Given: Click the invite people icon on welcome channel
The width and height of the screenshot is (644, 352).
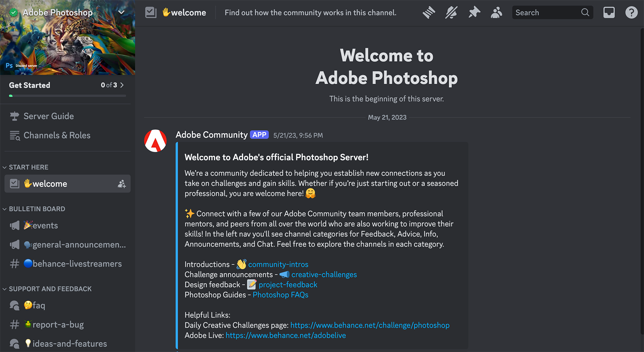Looking at the screenshot, I should [122, 184].
